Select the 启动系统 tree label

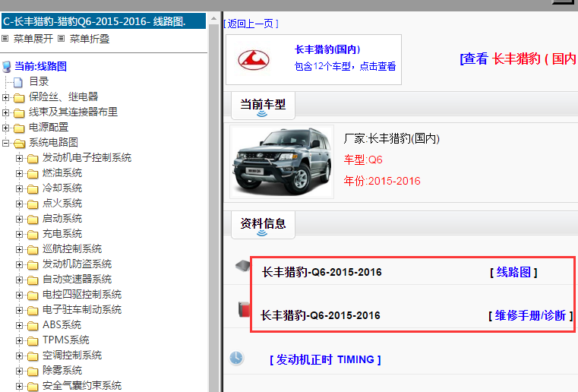click(62, 219)
